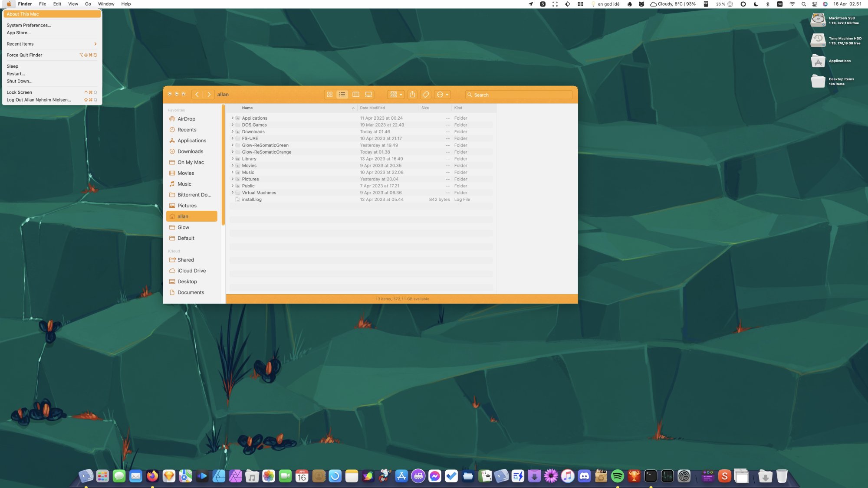Expand the Virtual Machines folder arrow
Image resolution: width=868 pixels, height=488 pixels.
click(x=232, y=193)
